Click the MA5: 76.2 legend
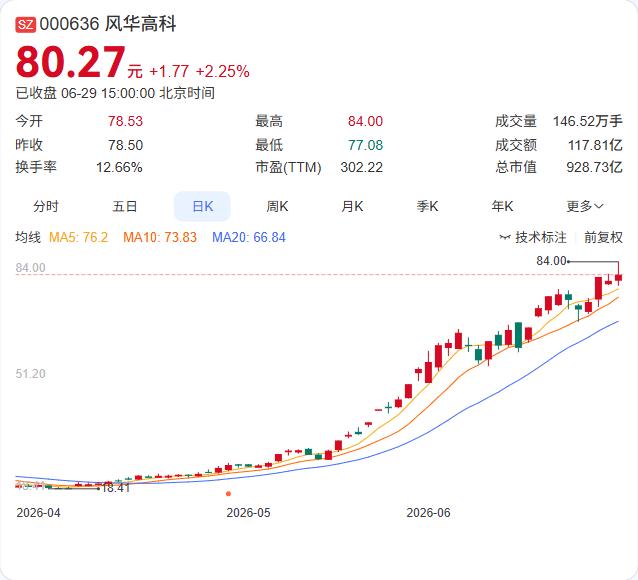638x580 pixels. pos(79,237)
